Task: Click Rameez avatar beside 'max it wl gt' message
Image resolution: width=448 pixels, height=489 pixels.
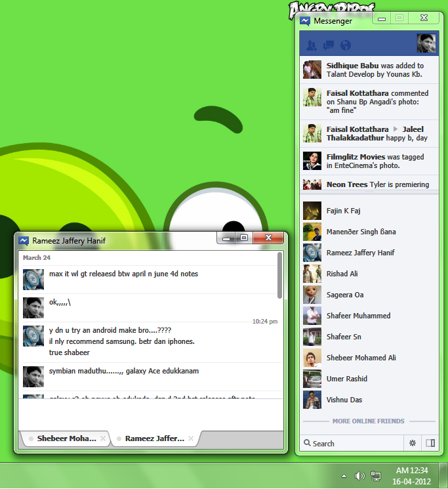Action: click(33, 280)
